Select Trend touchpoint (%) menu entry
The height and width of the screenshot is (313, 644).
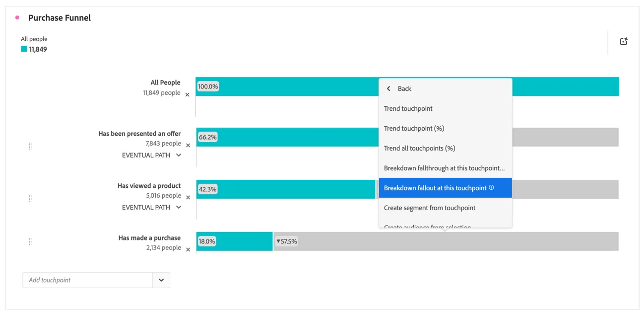pos(446,129)
